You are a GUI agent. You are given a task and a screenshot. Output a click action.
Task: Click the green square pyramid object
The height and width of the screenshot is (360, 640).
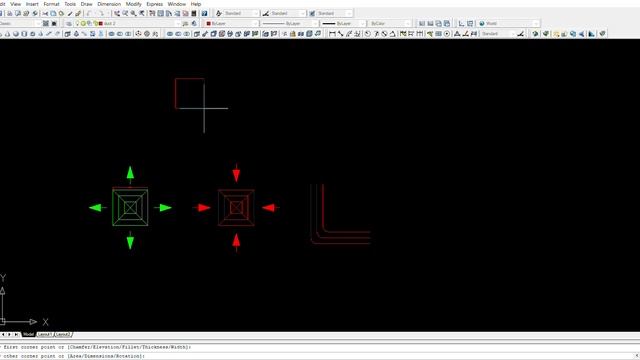[130, 207]
